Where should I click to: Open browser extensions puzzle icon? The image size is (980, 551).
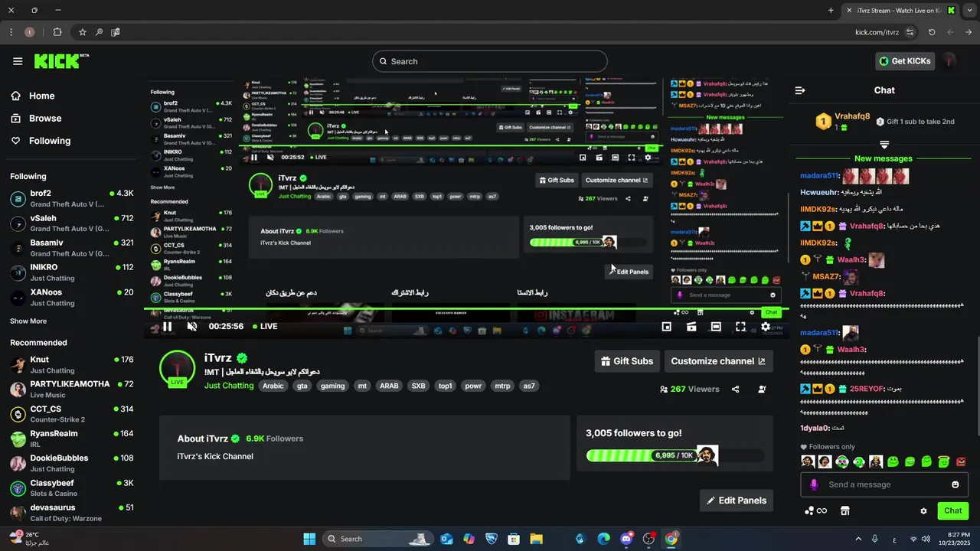(x=57, y=32)
